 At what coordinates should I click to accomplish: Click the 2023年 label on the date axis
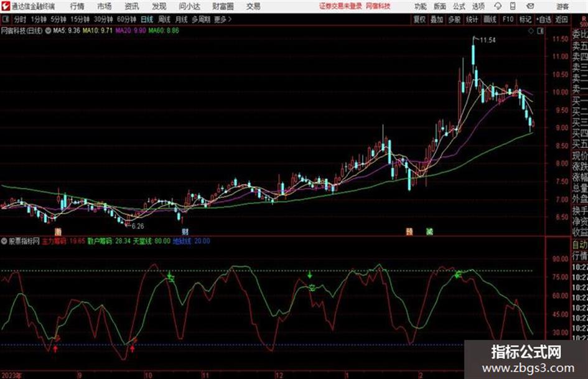click(x=11, y=375)
